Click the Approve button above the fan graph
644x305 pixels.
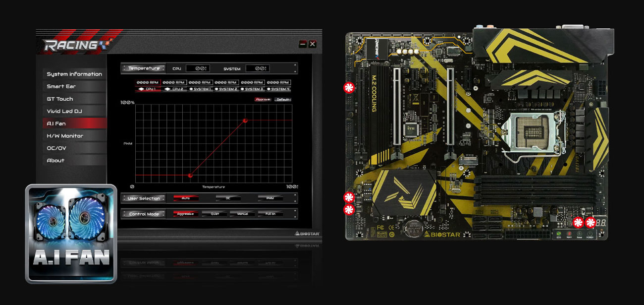point(263,99)
